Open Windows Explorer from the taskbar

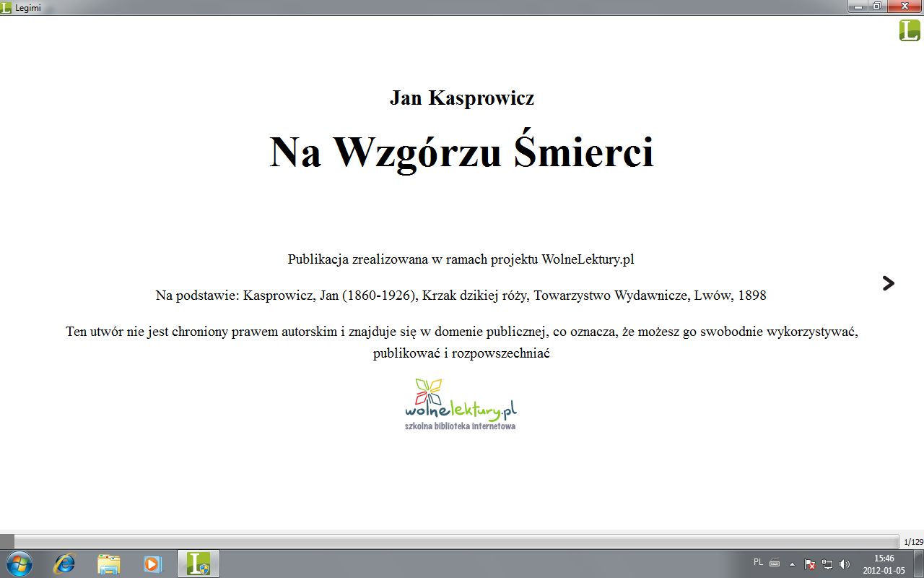tap(108, 564)
